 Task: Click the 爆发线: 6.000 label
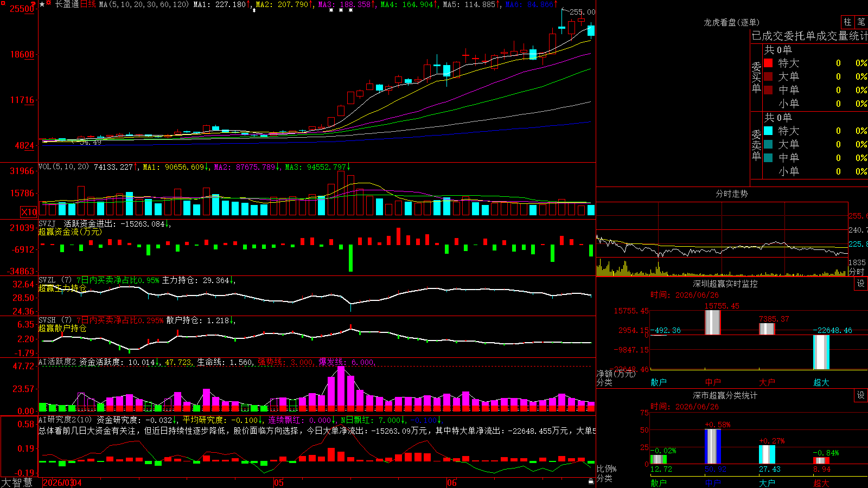coord(346,362)
